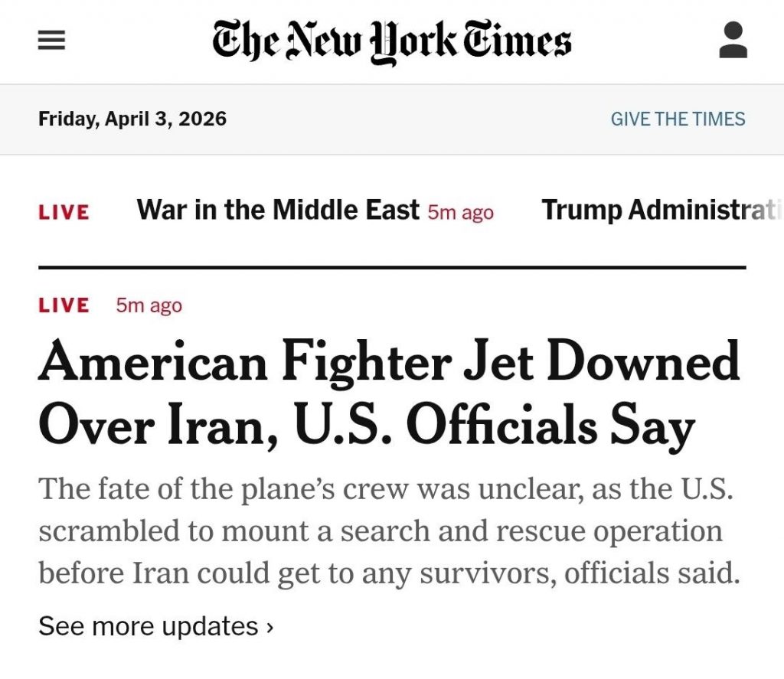This screenshot has width=784, height=679.
Task: Click the 5m ago timestamp beside War in the Middle East
Action: [460, 212]
